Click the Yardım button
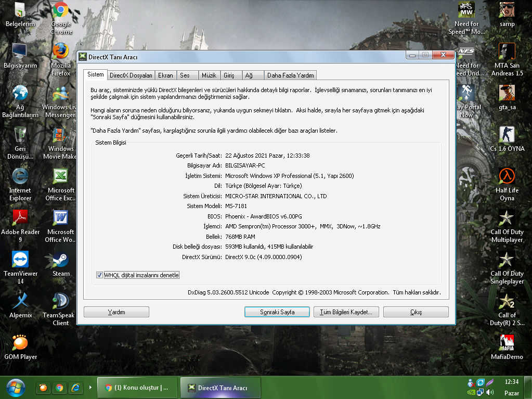Viewport: 532px width, 399px height. pos(116,312)
